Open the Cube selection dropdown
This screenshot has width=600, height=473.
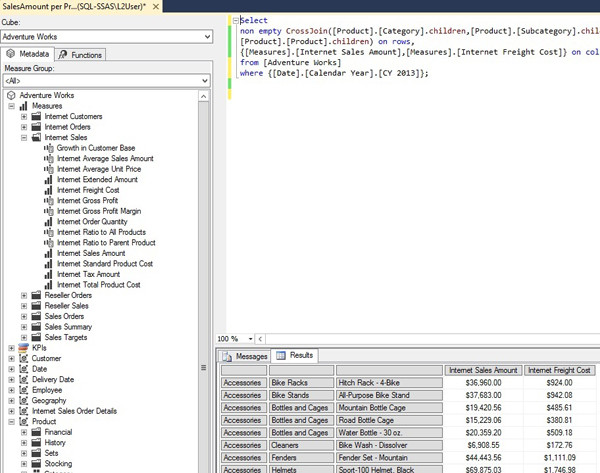click(205, 36)
